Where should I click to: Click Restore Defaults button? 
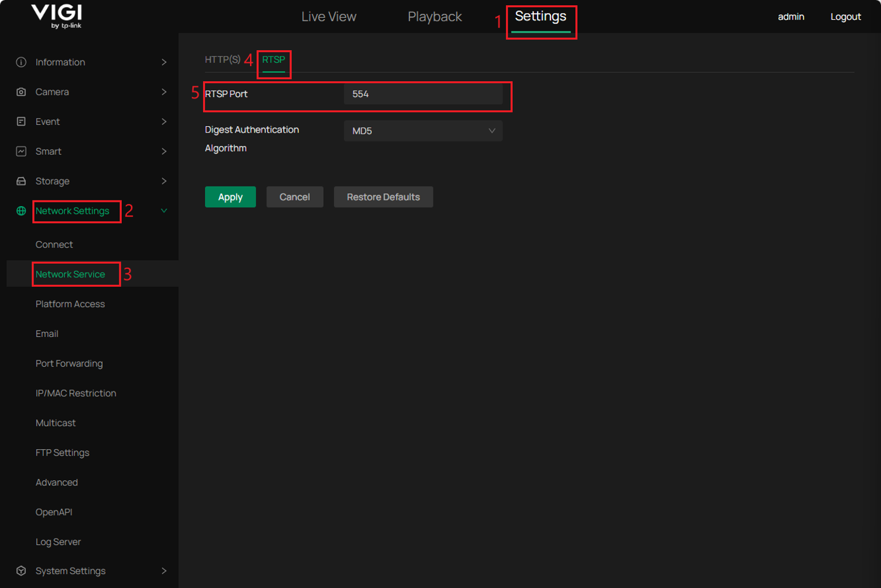(383, 197)
